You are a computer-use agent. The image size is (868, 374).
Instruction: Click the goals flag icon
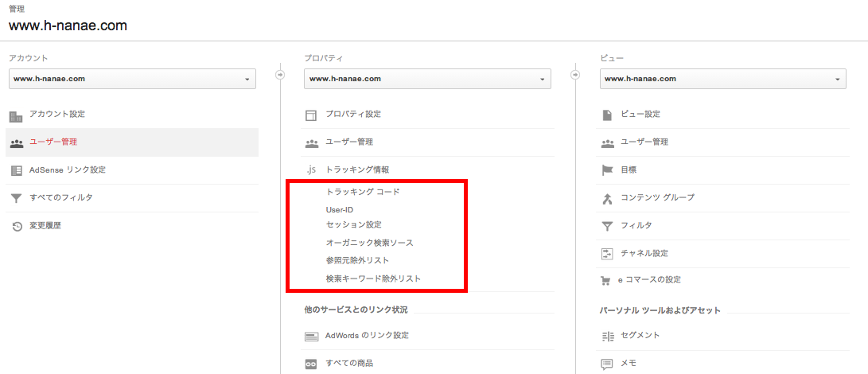pyautogui.click(x=607, y=170)
